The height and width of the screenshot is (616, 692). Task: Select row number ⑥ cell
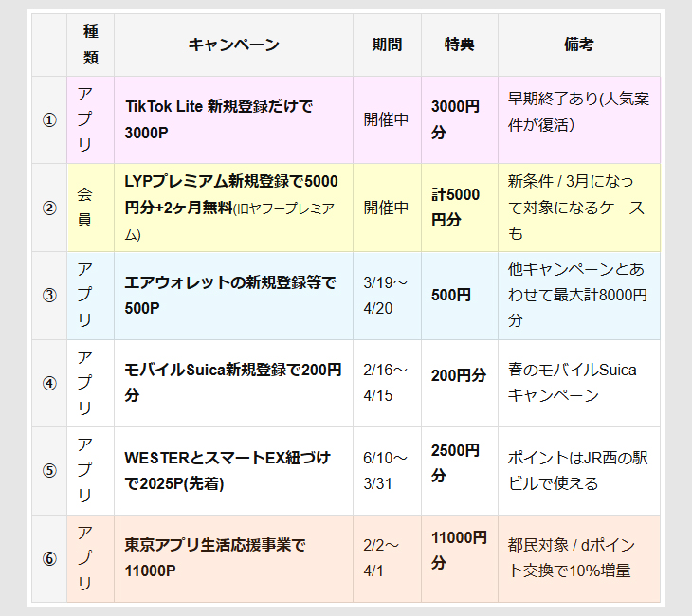[49, 558]
